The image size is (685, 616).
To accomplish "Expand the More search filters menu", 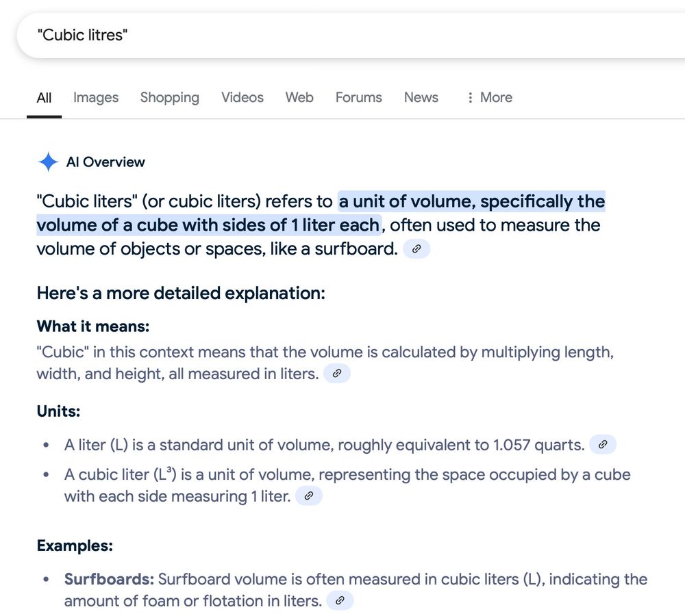I will pyautogui.click(x=490, y=97).
